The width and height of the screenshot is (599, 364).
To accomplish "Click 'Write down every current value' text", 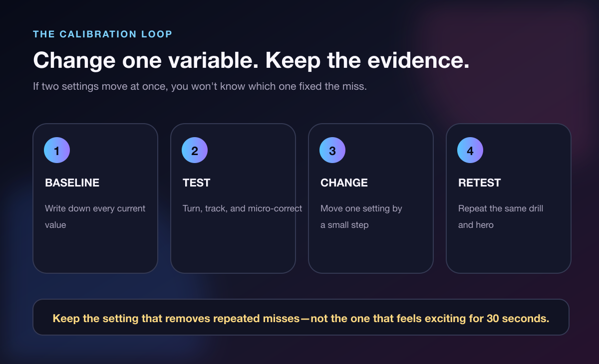I will tap(95, 216).
